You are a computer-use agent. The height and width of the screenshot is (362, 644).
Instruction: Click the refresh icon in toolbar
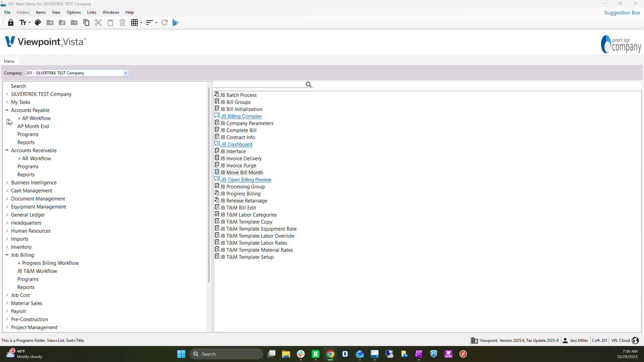point(165,23)
